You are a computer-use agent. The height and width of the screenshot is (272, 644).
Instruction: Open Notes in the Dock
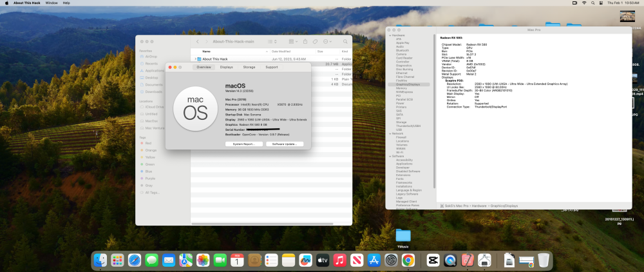coord(289,260)
